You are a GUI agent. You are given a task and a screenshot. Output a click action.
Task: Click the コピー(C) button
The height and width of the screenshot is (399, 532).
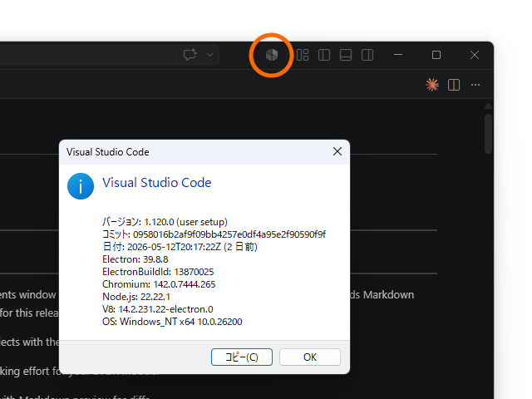(x=242, y=357)
